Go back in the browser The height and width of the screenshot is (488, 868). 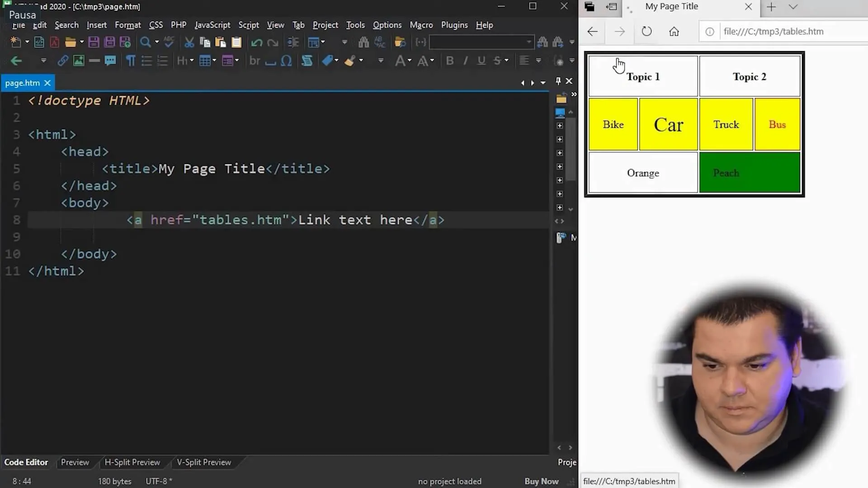592,31
